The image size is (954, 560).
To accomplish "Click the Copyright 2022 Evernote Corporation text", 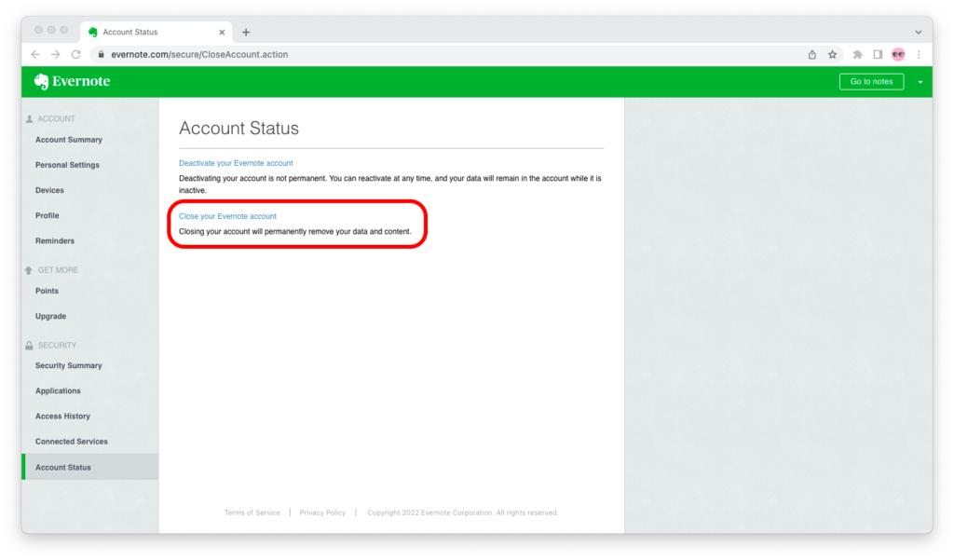I will click(462, 512).
